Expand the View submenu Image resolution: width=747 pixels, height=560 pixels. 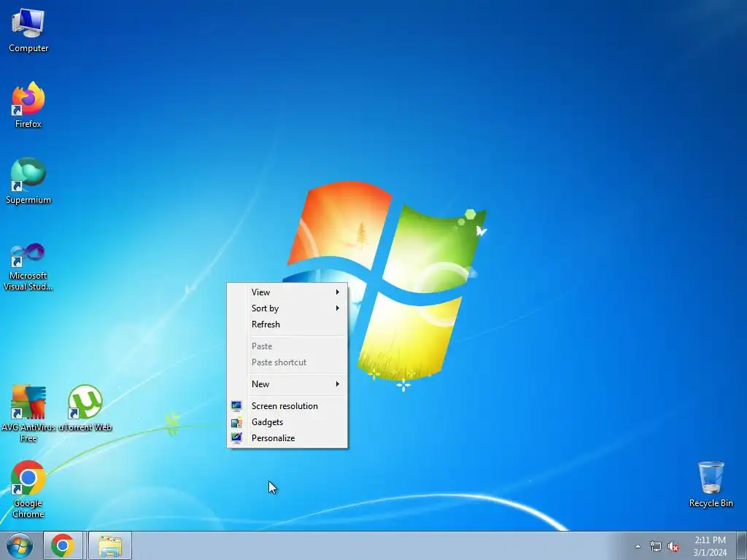pos(287,292)
